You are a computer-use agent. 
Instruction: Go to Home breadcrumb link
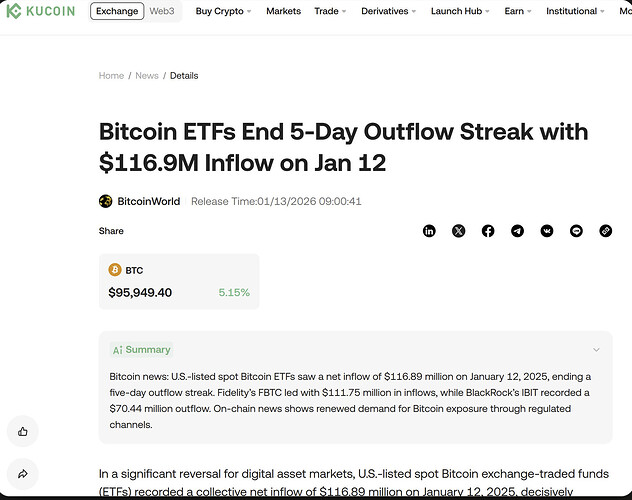(x=111, y=76)
